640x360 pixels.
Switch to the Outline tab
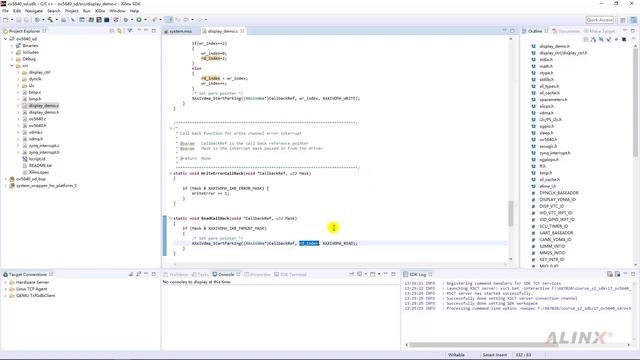[534, 31]
